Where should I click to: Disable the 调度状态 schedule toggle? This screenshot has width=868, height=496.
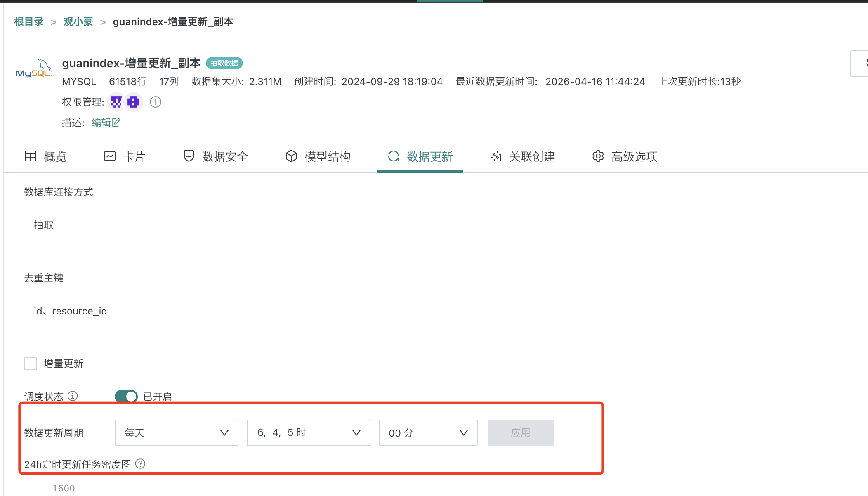(126, 396)
